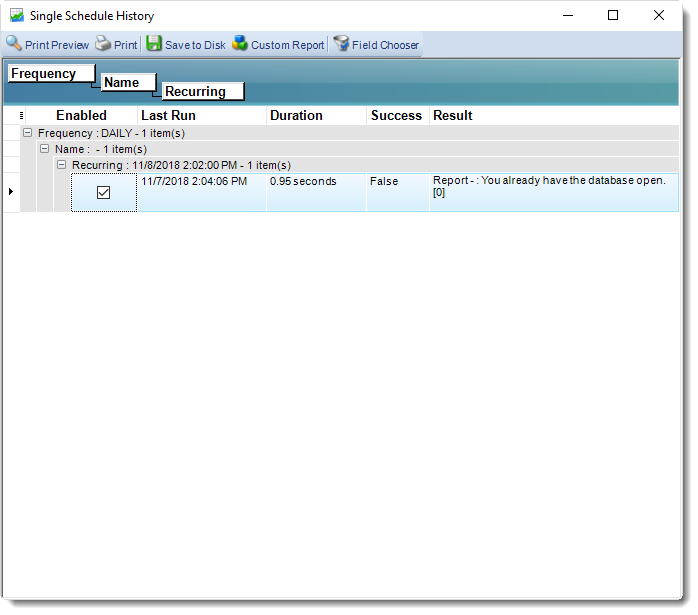Image resolution: width=698 pixels, height=615 pixels.
Task: Click the Frequency : DAILY - 1 item(s) text
Action: point(111,133)
